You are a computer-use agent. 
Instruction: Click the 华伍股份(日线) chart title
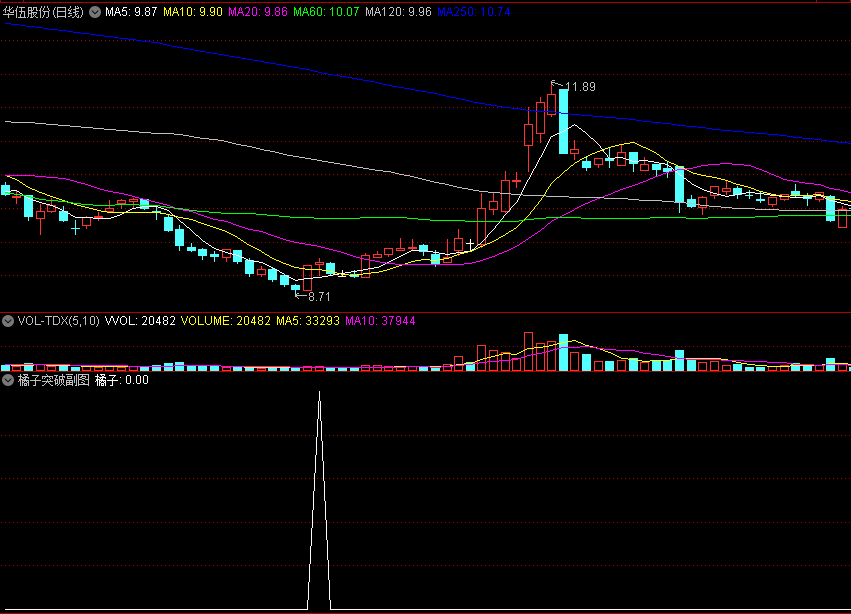click(x=43, y=12)
